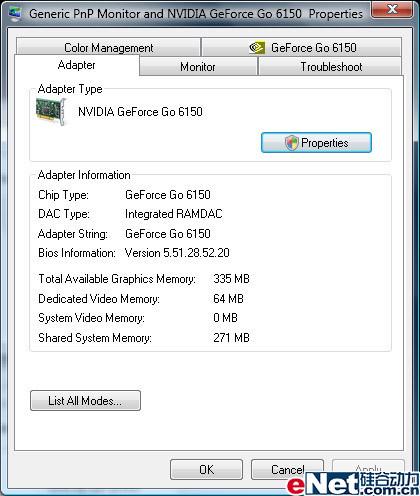Click the List All Modes button
This screenshot has height=496, width=420.
(85, 400)
